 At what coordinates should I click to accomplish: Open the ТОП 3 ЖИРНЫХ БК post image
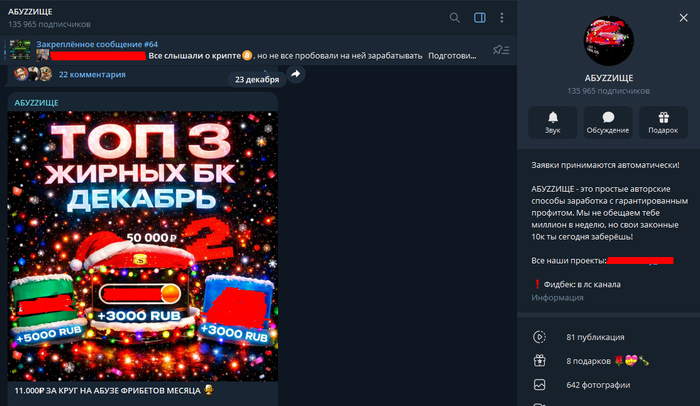(142, 245)
